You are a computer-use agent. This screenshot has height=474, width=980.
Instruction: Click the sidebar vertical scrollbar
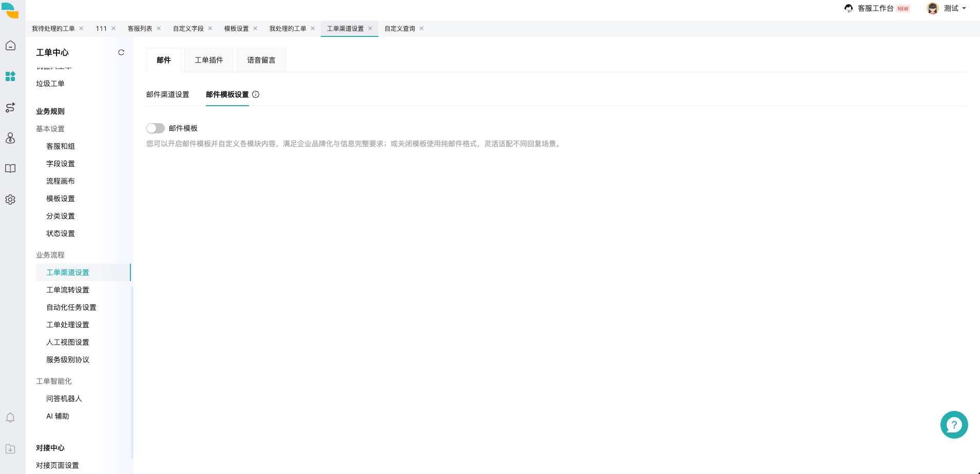[132, 372]
